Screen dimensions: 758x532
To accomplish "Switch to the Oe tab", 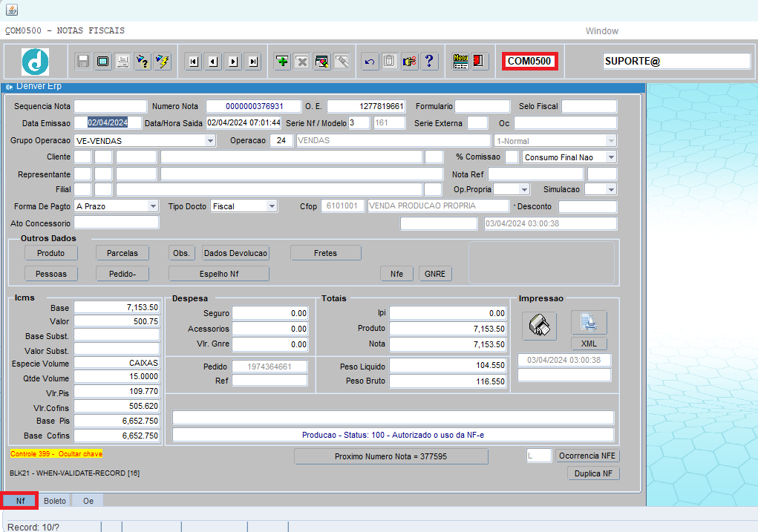I will click(x=88, y=501).
